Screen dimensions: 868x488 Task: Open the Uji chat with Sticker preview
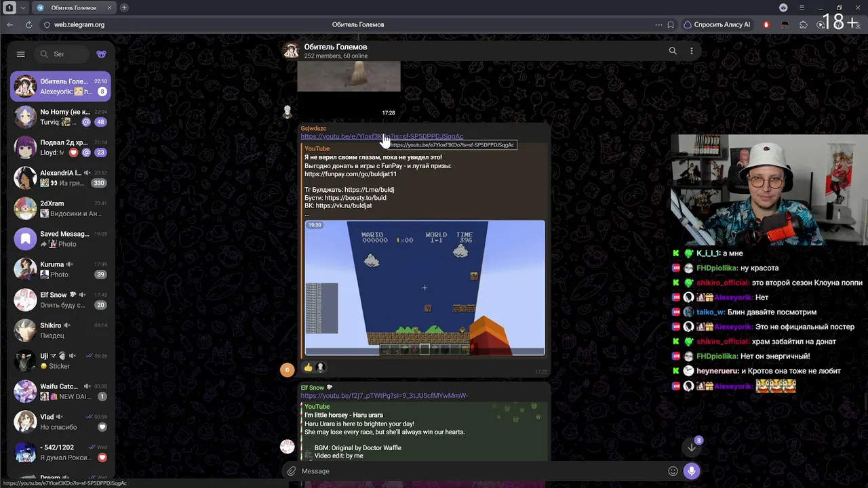click(x=61, y=361)
